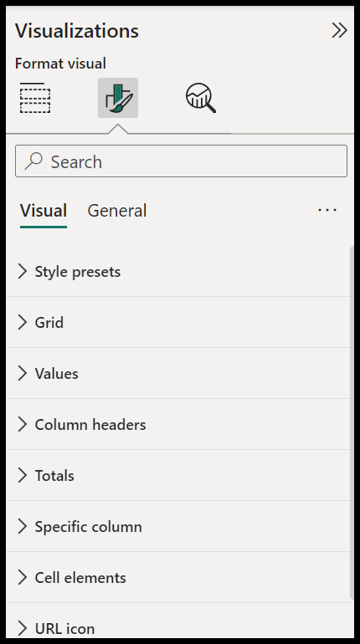
Task: Open the Analytics magnifier icon
Action: pyautogui.click(x=201, y=98)
